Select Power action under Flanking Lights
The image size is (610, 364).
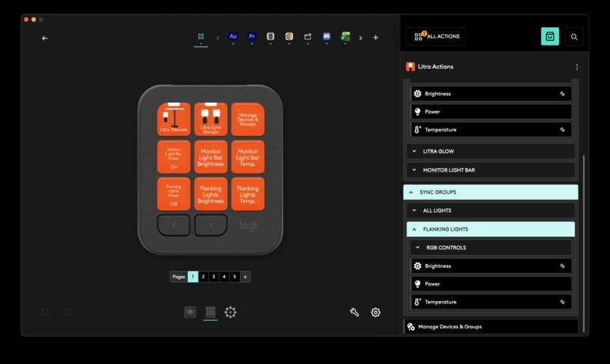tap(491, 284)
